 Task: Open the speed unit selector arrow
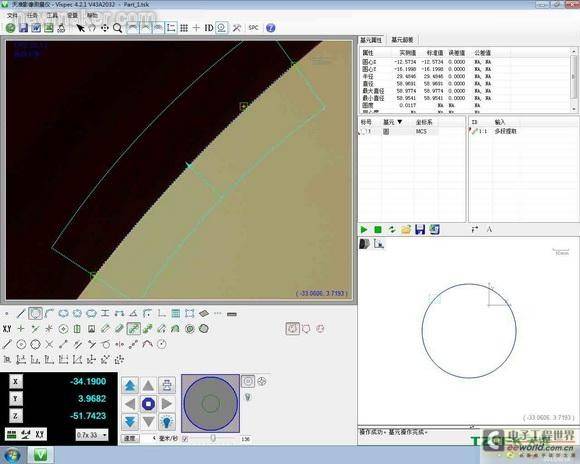[154, 438]
